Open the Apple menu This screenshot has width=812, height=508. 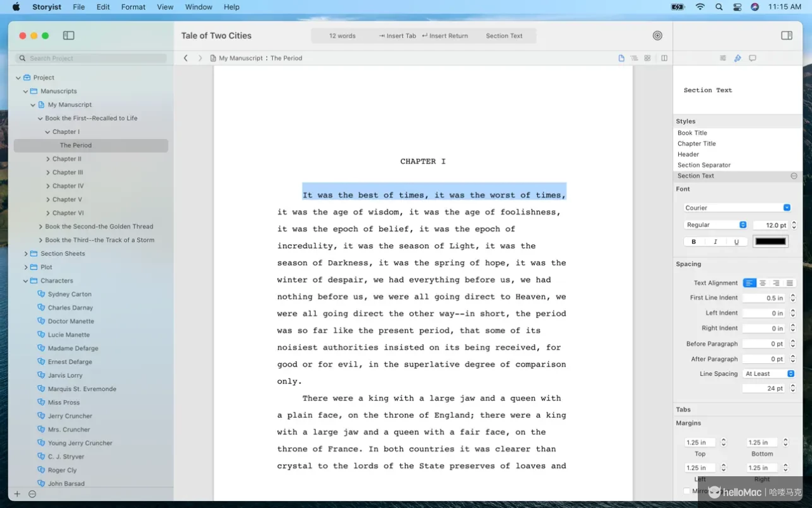(16, 7)
